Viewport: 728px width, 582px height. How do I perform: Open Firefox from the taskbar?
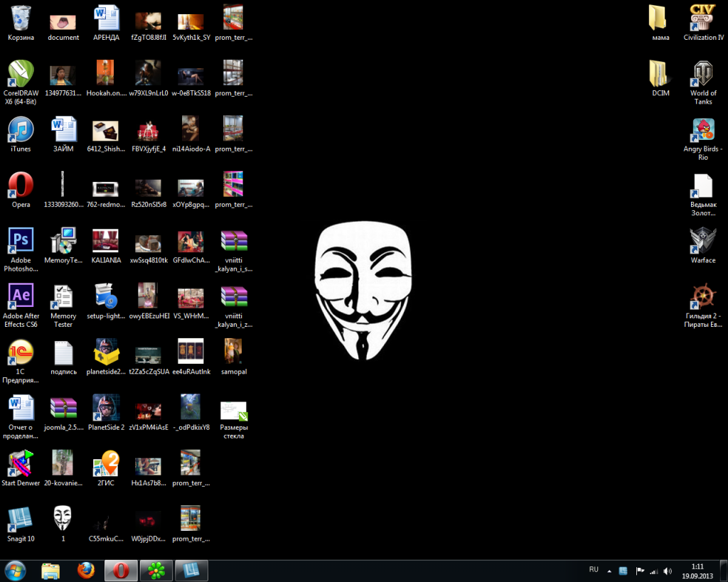click(85, 570)
